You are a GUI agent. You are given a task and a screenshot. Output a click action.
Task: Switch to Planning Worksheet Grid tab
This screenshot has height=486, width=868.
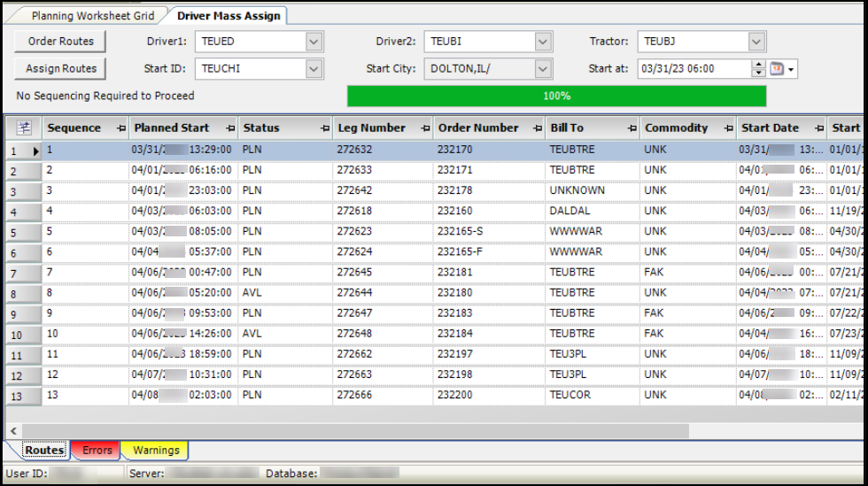[x=92, y=16]
